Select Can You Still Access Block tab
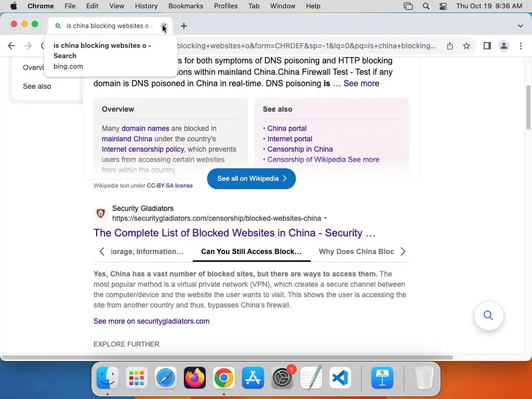 coord(251,252)
